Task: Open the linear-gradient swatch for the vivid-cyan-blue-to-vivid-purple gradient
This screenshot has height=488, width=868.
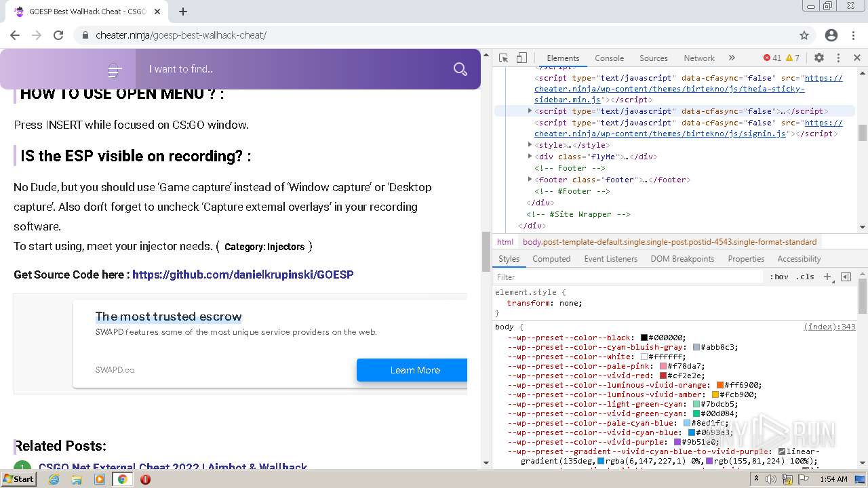Action: (x=782, y=451)
